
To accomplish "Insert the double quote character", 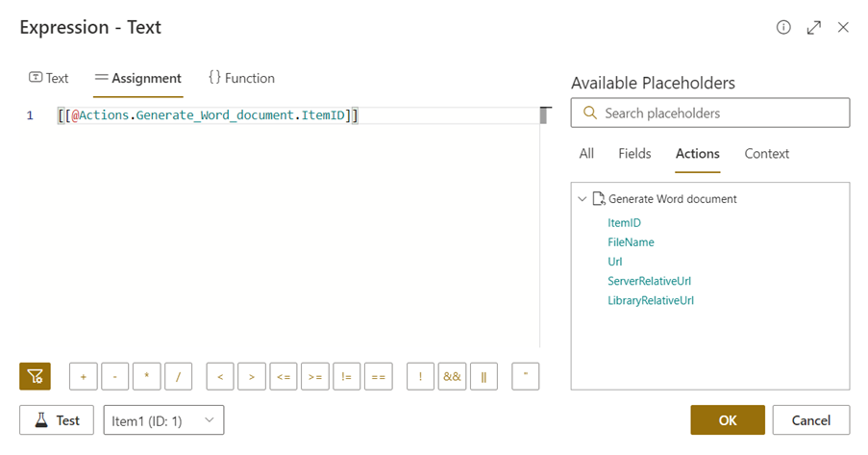I will pyautogui.click(x=526, y=376).
